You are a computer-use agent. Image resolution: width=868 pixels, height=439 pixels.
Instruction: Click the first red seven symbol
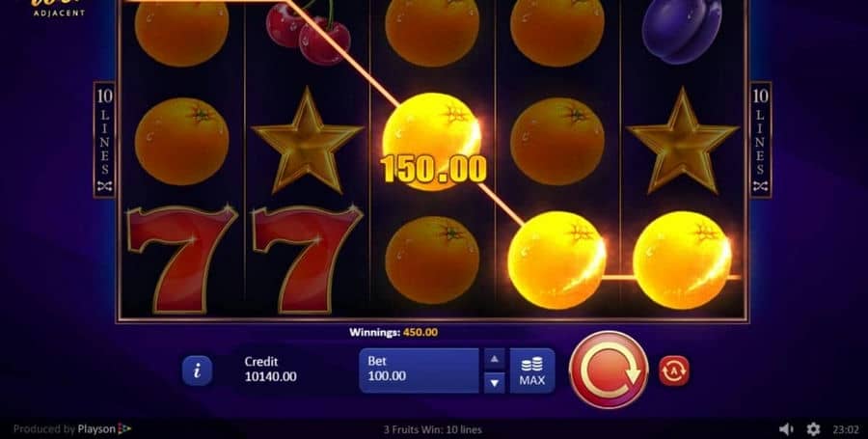click(x=182, y=260)
